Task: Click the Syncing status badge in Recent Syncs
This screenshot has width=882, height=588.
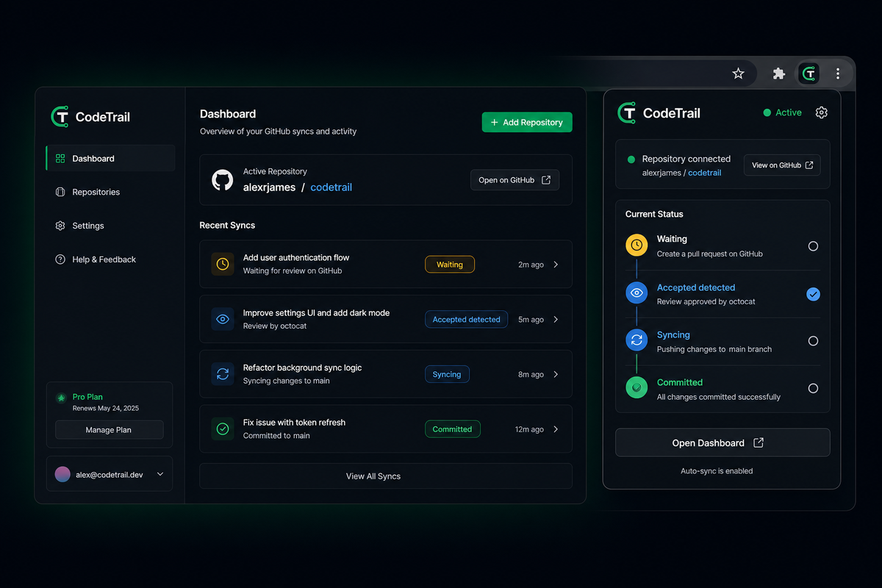Action: pyautogui.click(x=447, y=374)
